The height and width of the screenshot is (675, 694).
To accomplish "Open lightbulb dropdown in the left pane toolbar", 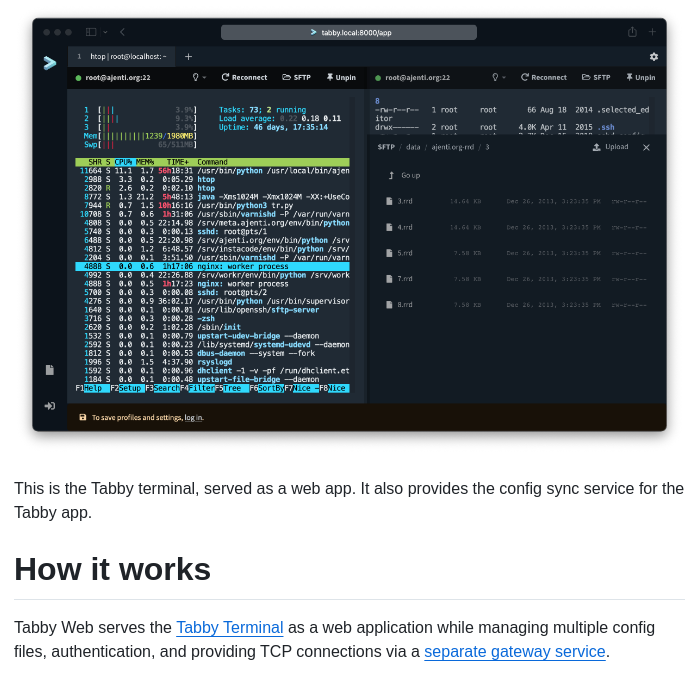I will pyautogui.click(x=199, y=77).
